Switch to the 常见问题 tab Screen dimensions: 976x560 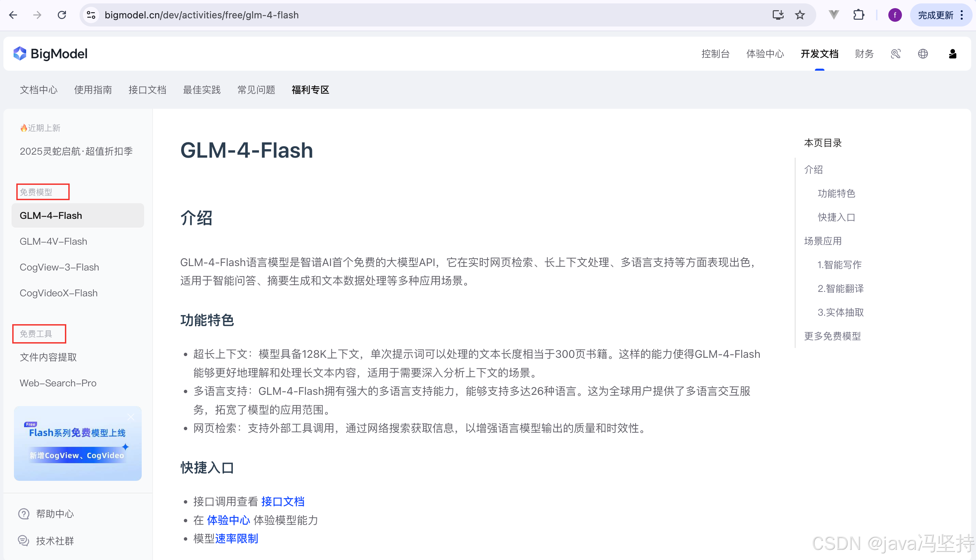coord(256,90)
